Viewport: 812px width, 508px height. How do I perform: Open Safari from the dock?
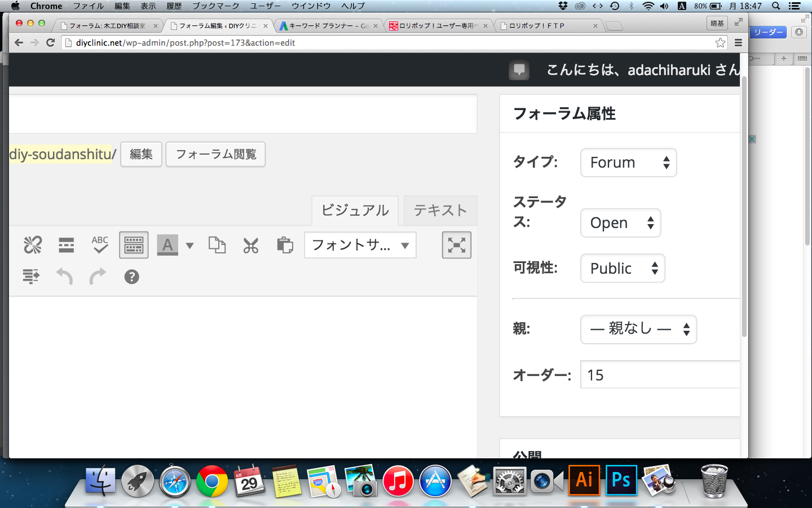click(175, 481)
